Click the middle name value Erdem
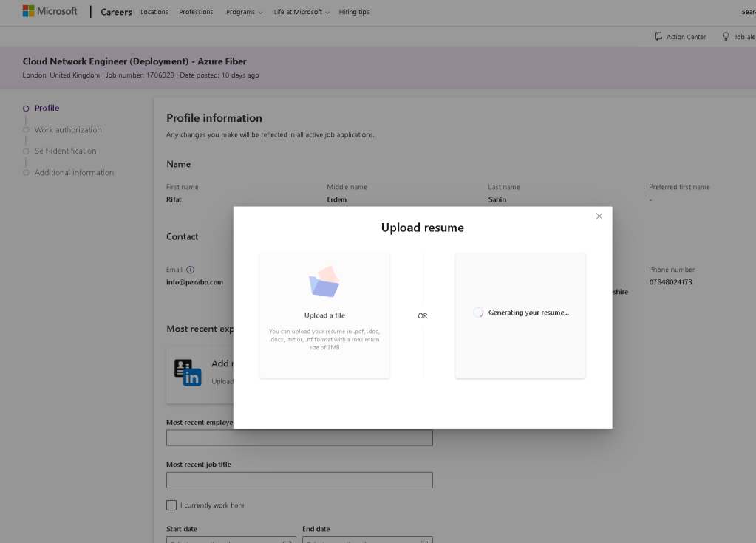This screenshot has height=543, width=756. (x=336, y=200)
